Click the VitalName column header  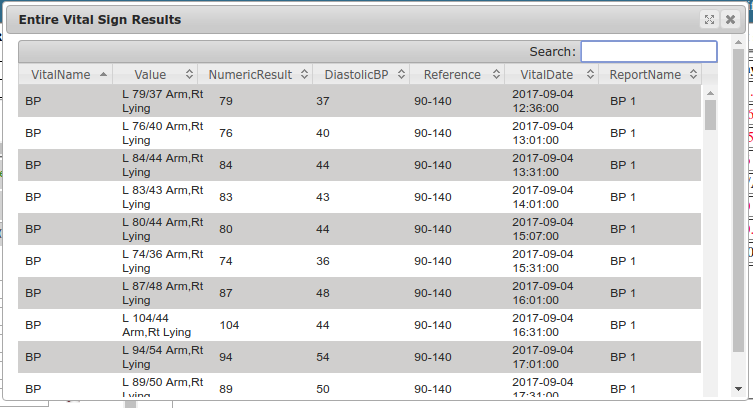coord(60,75)
